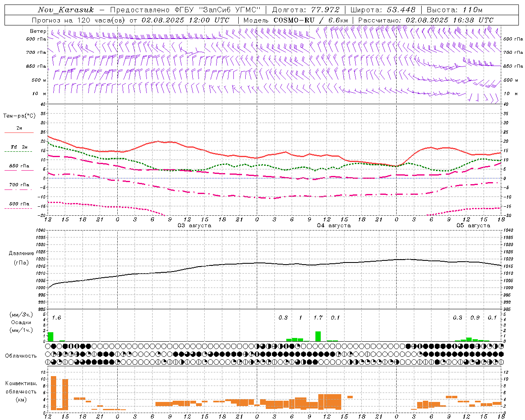Select the 'Долгота: 77.972' longitude text
Image resolution: width=525 pixels, height=420 pixels.
pyautogui.click(x=306, y=10)
